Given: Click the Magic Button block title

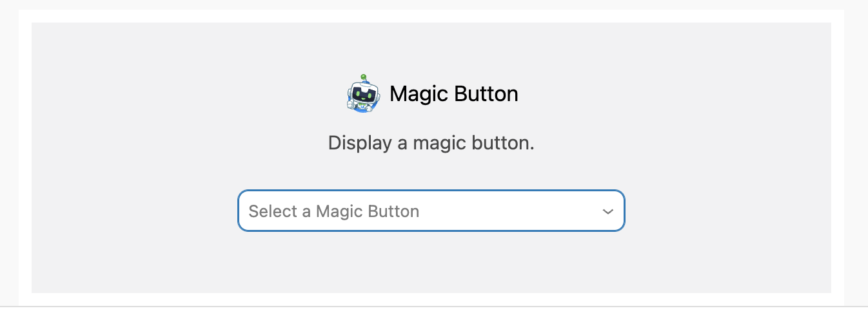Looking at the screenshot, I should [453, 94].
